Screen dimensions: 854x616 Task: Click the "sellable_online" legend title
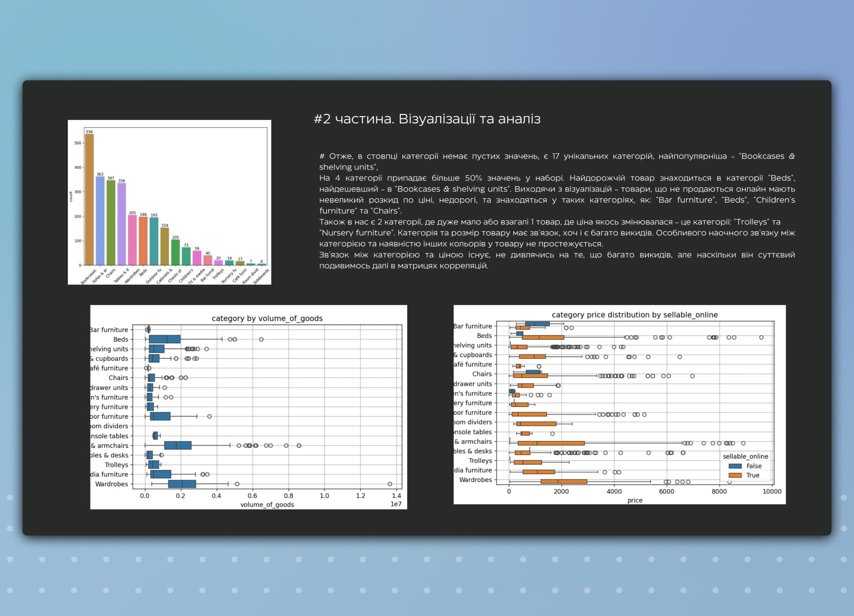click(745, 456)
